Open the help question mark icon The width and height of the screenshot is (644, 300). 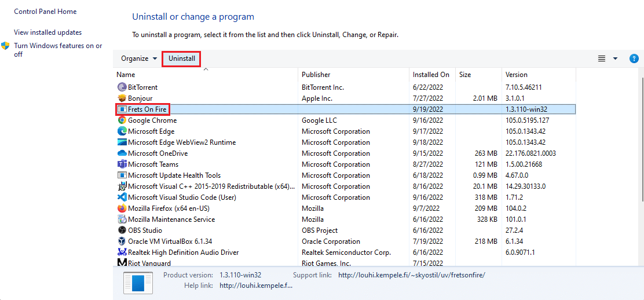pyautogui.click(x=634, y=58)
